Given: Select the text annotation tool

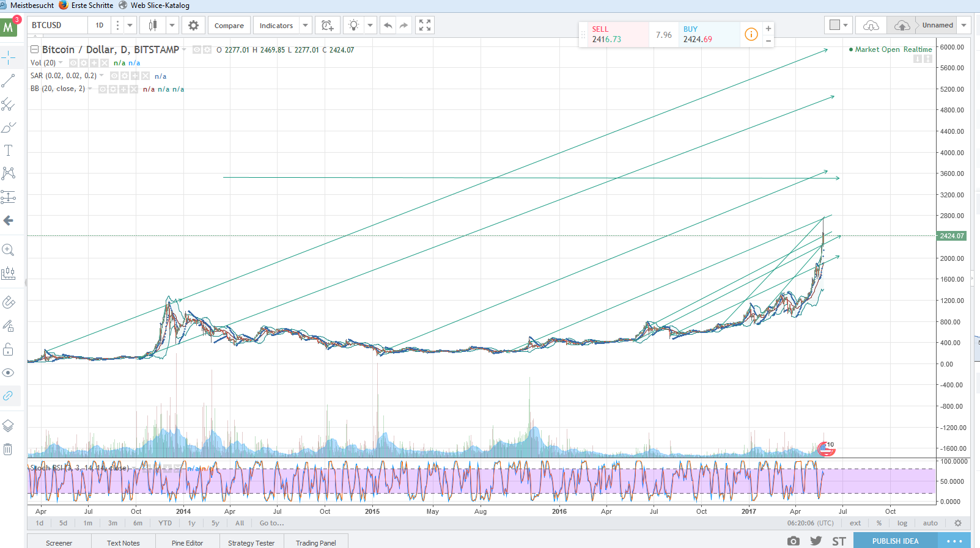Looking at the screenshot, I should pos(9,150).
